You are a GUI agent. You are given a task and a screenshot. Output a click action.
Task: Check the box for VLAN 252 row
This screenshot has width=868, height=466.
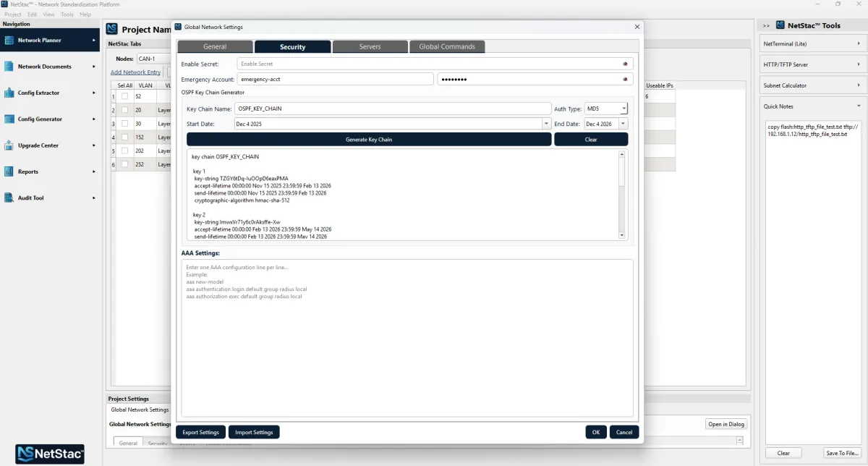[x=125, y=165]
